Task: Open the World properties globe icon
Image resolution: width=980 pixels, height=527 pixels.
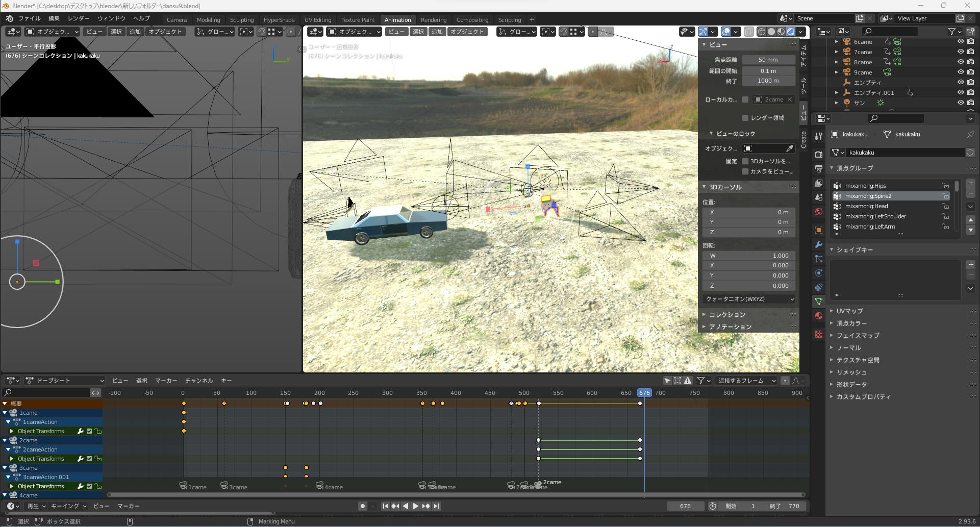Action: click(x=819, y=212)
